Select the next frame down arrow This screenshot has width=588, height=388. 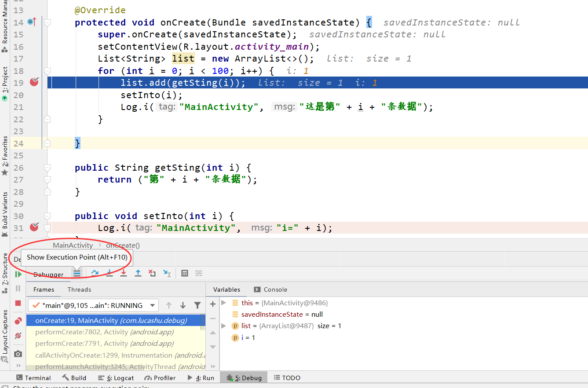click(x=183, y=305)
